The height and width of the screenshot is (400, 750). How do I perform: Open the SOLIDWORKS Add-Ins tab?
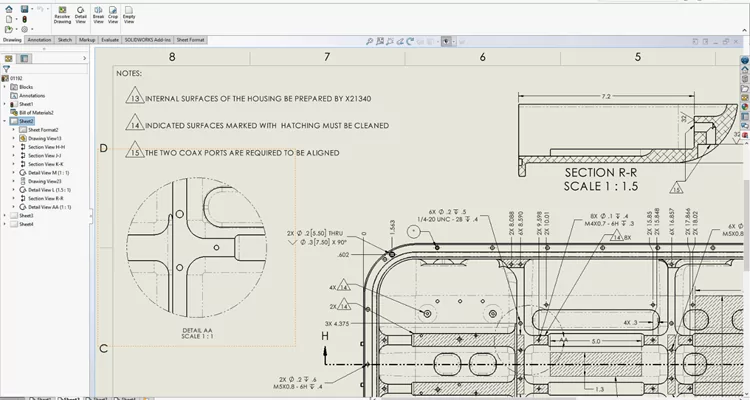tap(147, 40)
